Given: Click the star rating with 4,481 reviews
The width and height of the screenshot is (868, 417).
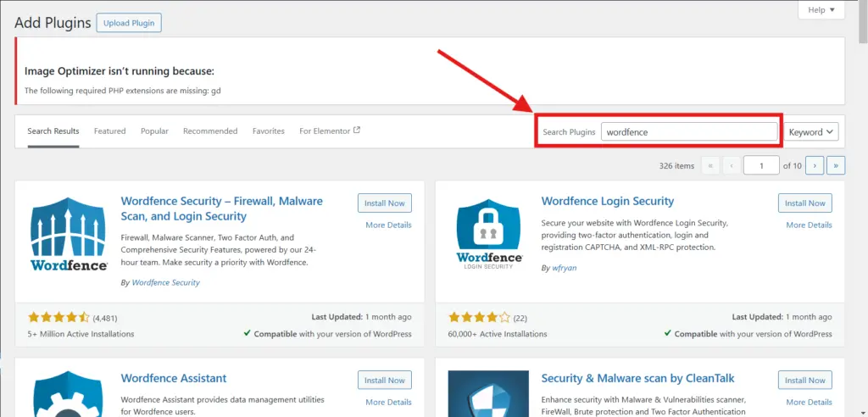Looking at the screenshot, I should tap(58, 317).
